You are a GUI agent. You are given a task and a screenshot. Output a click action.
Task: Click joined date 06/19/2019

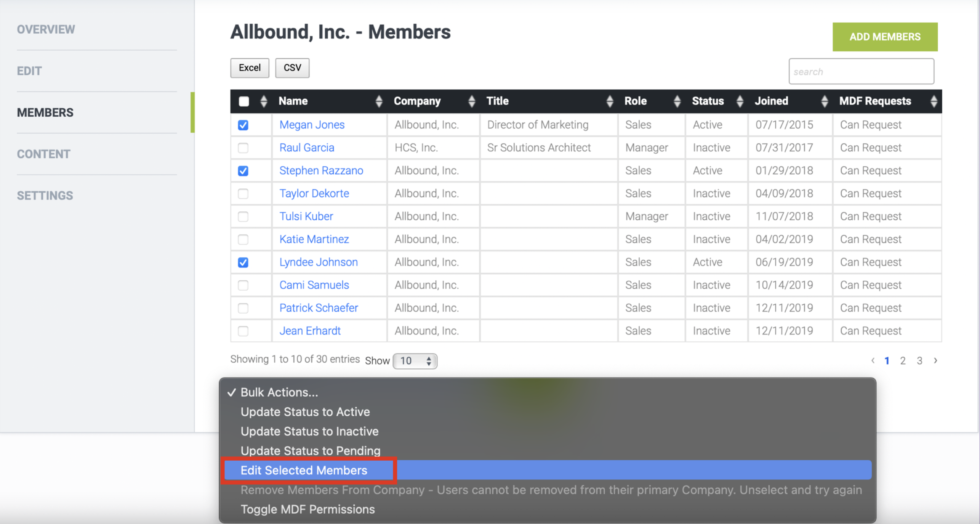(784, 262)
